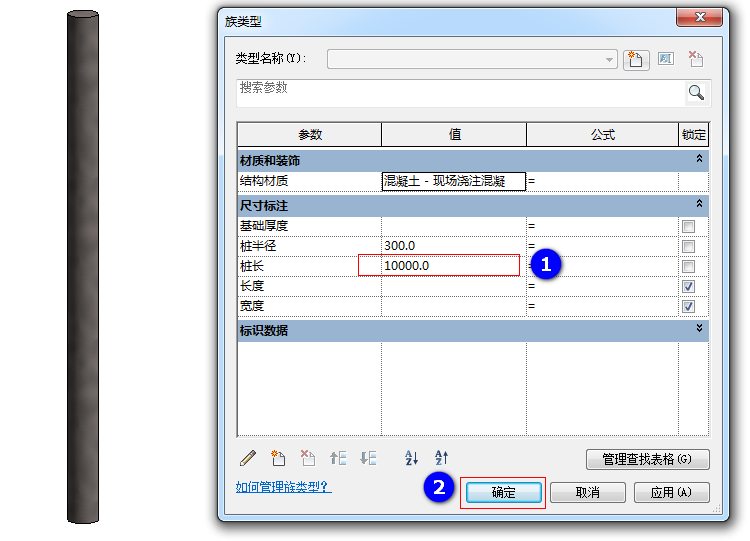Click the 锁定 column header
The width and height of the screenshot is (750, 541).
pos(694,134)
